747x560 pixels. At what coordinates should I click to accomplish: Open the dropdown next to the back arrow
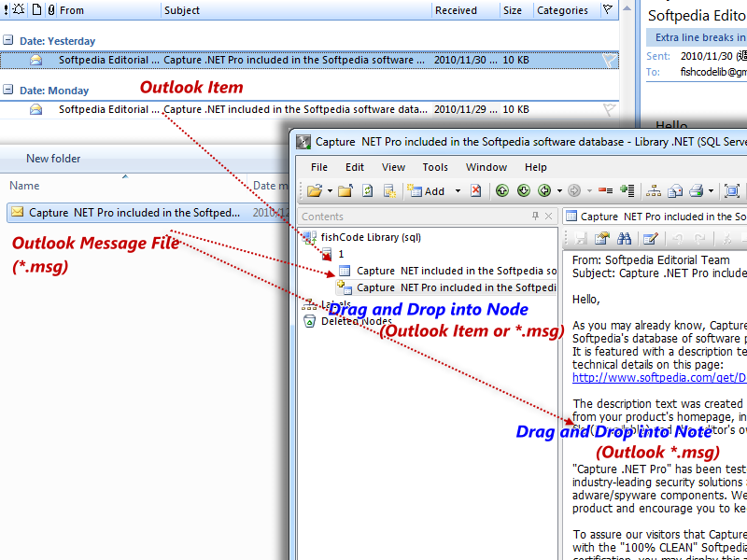(559, 191)
